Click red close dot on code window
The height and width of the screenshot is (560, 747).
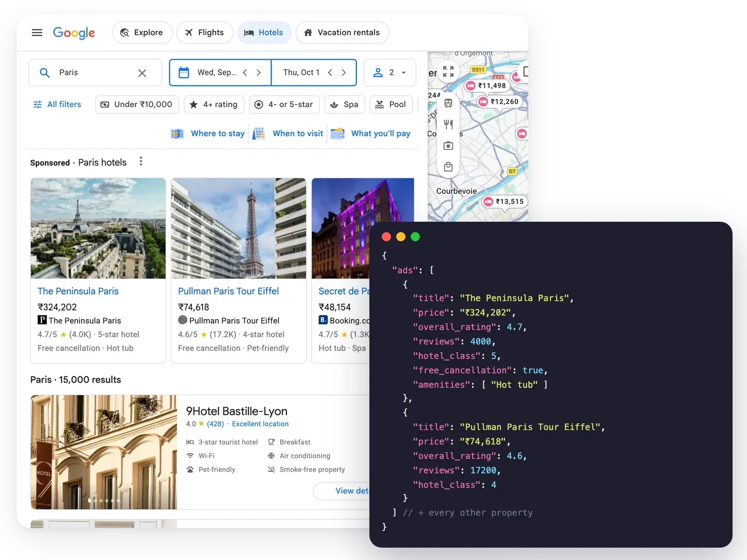click(x=386, y=237)
